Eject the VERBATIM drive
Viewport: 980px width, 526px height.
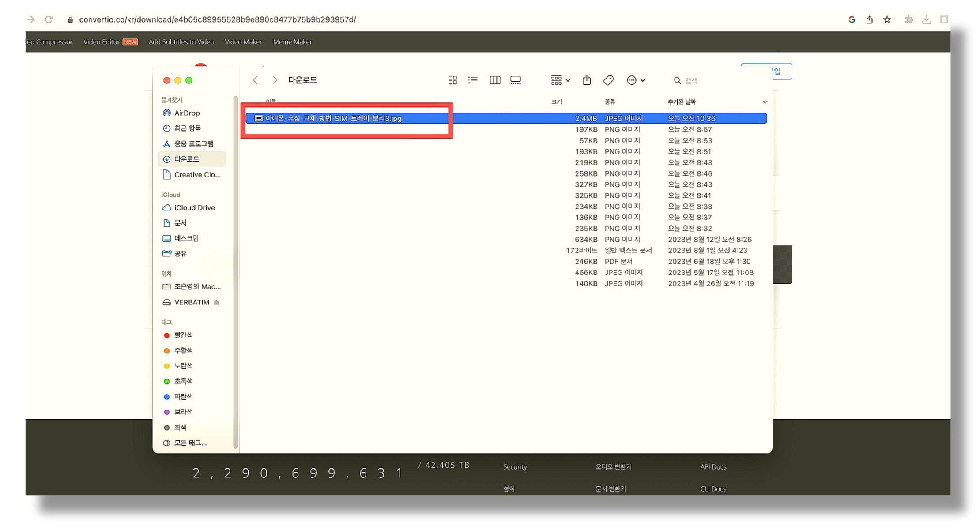pos(216,302)
